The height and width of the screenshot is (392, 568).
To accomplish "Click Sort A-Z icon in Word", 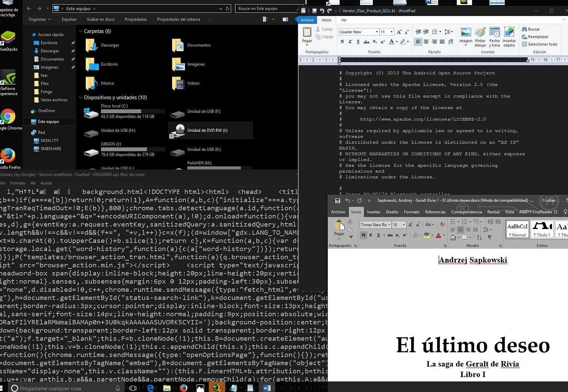I will point(479,237).
